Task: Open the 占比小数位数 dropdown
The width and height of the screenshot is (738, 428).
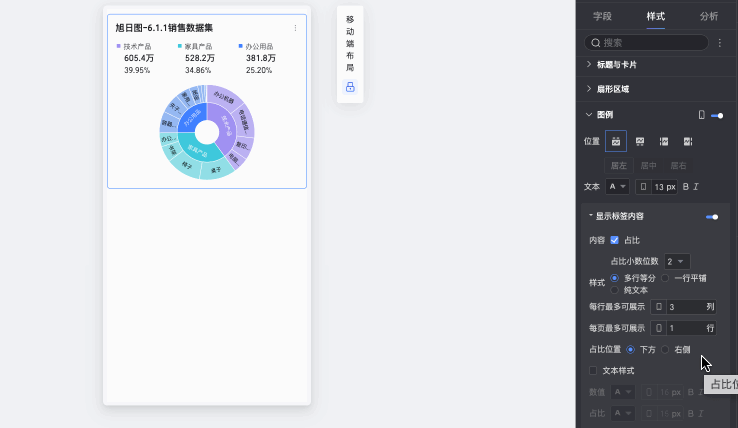Action: [x=677, y=261]
